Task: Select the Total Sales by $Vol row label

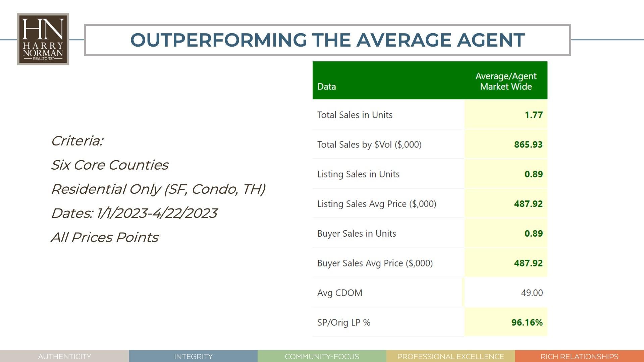Action: [x=369, y=144]
